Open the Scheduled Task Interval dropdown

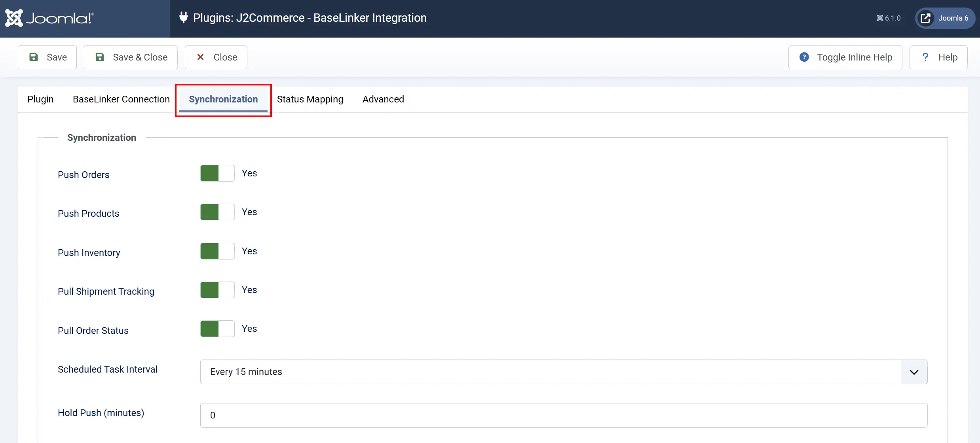(564, 372)
